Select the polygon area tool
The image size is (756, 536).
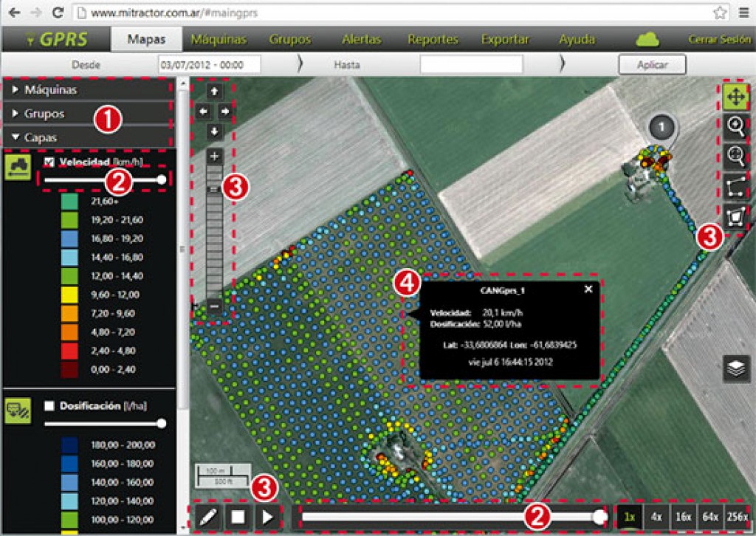[x=735, y=216]
